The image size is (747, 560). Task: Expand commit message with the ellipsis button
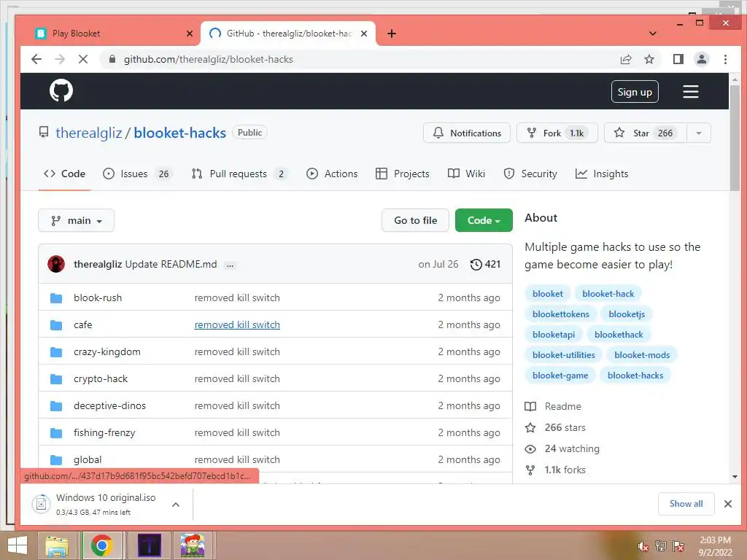tap(230, 265)
